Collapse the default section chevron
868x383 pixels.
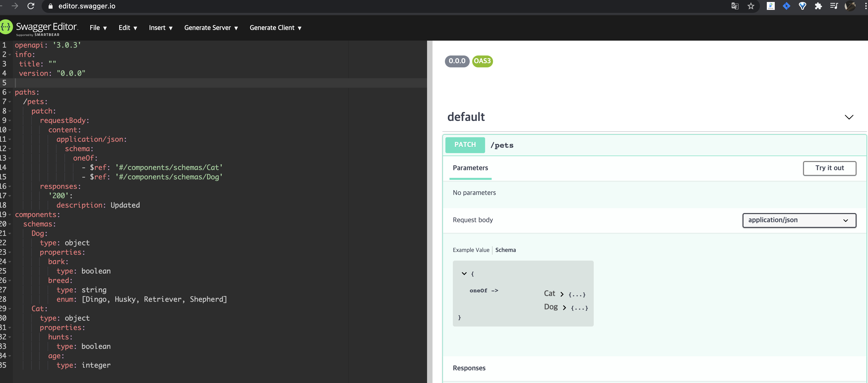[849, 117]
